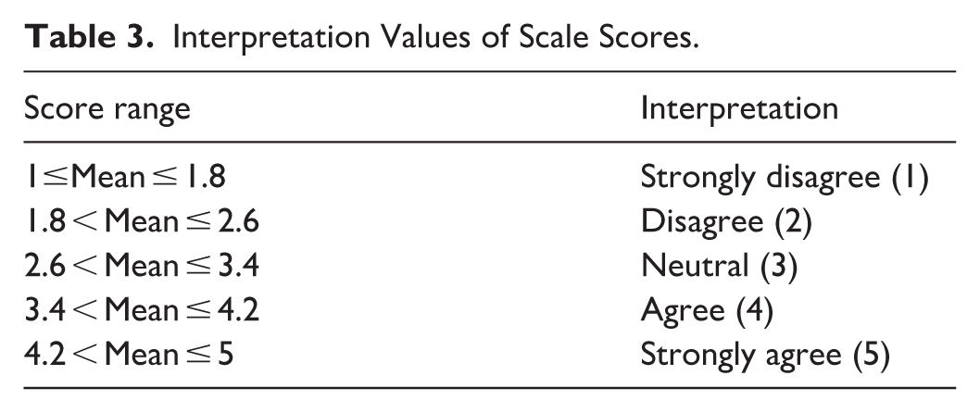Click the top border line of the table
Viewport: 980px width, 413px height.
[490, 70]
